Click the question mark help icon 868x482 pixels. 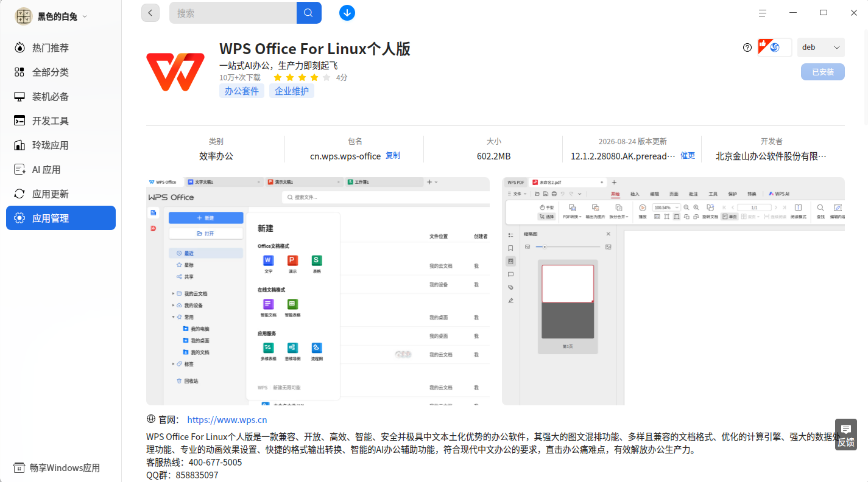pyautogui.click(x=747, y=47)
